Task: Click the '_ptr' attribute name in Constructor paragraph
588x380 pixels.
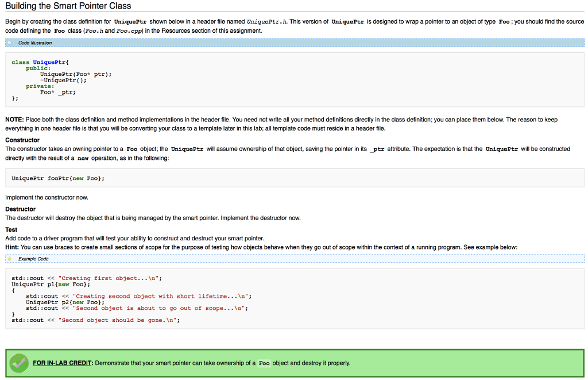Action: coord(377,149)
